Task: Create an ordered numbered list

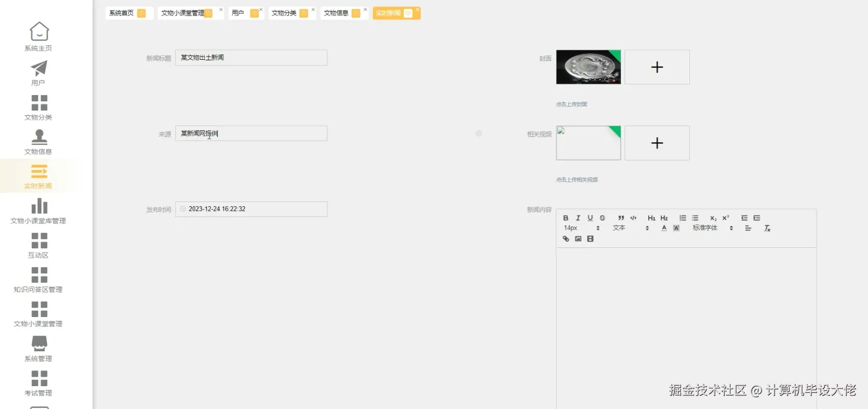Action: 683,218
